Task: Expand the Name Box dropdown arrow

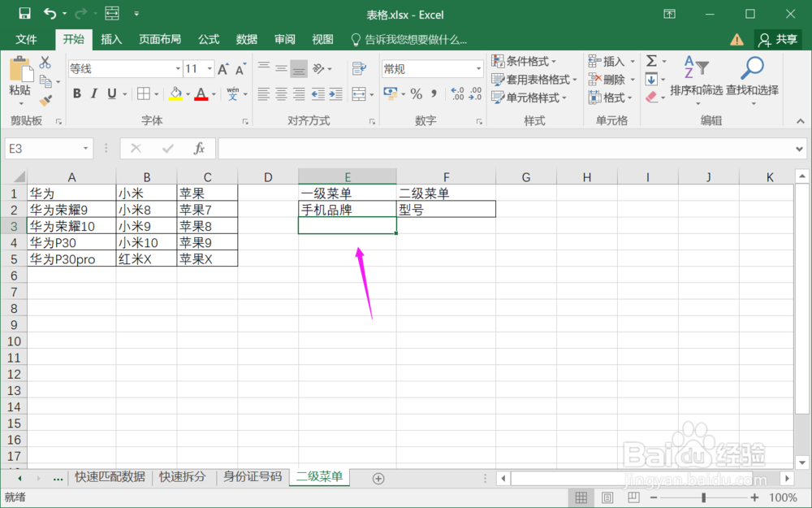Action: 85,149
